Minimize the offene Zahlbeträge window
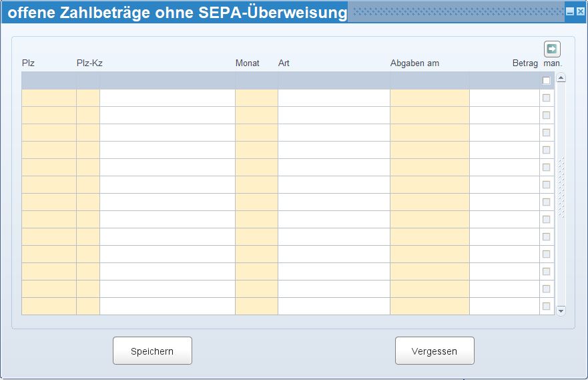Viewport: 588px width, 380px height. (570, 12)
